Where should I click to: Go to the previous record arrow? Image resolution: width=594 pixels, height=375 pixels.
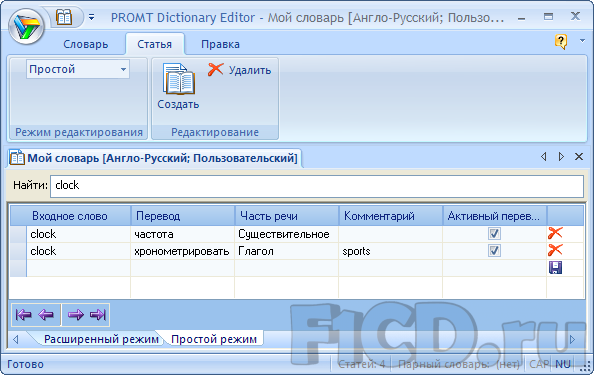tap(46, 315)
